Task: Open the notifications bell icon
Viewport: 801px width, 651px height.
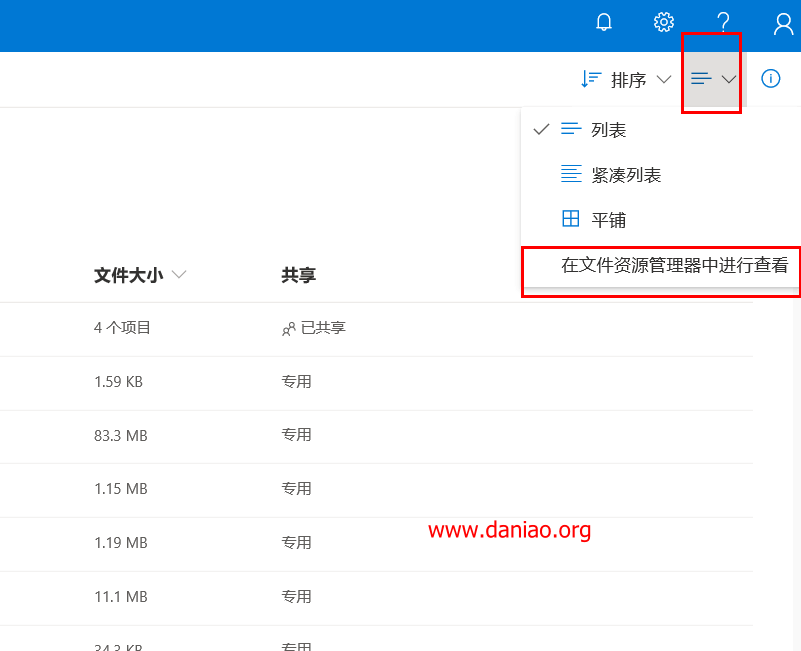Action: point(604,22)
